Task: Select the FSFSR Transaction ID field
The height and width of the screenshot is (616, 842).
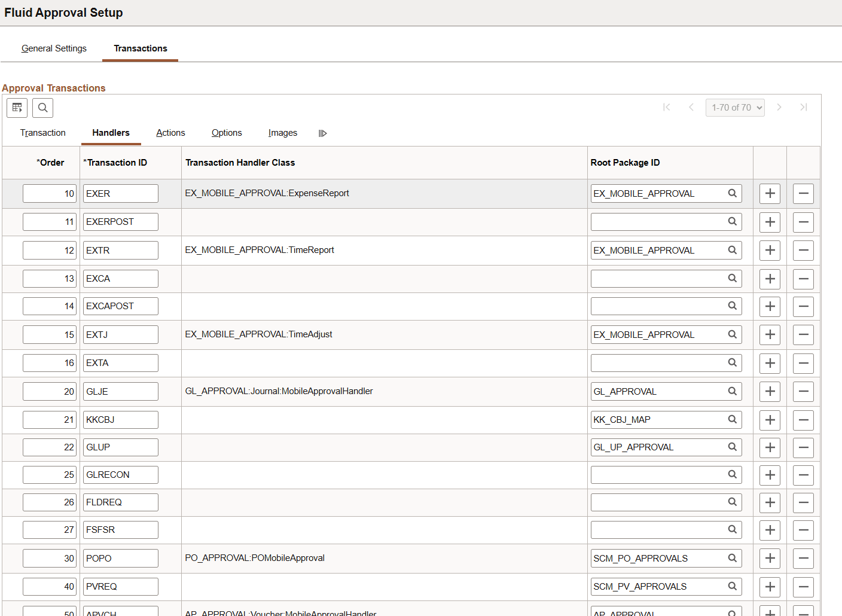Action: click(120, 529)
